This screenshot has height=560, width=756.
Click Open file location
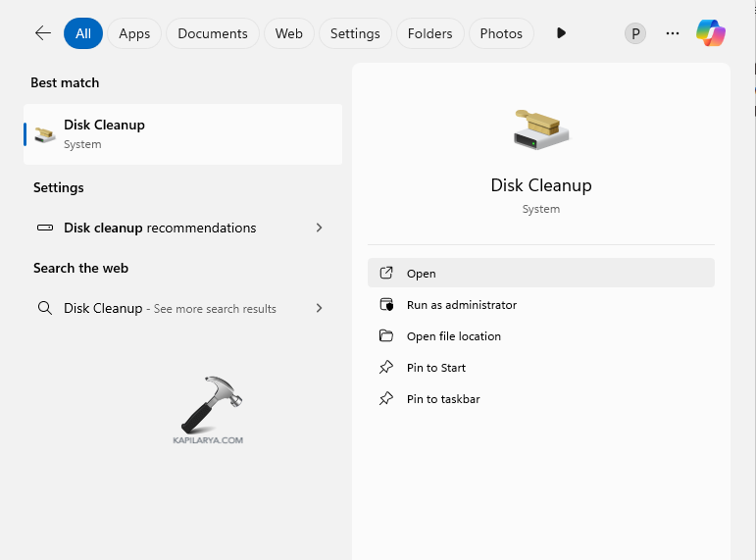click(453, 336)
